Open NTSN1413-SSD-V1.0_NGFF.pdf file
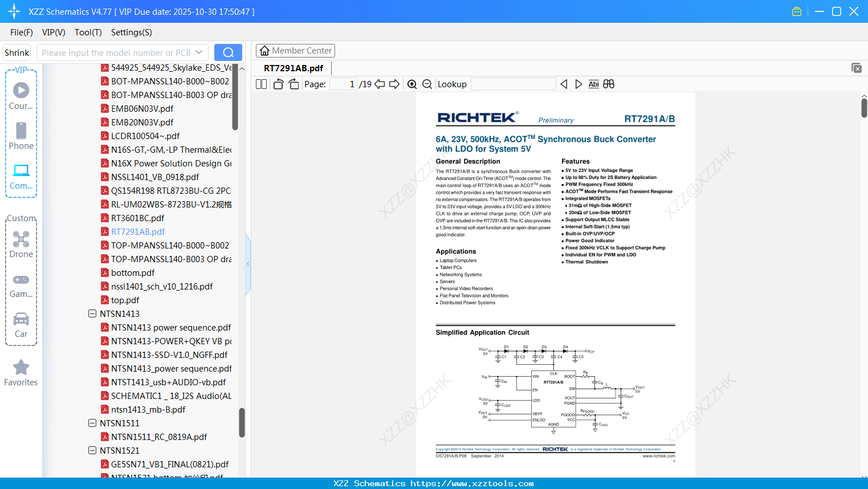 point(169,354)
